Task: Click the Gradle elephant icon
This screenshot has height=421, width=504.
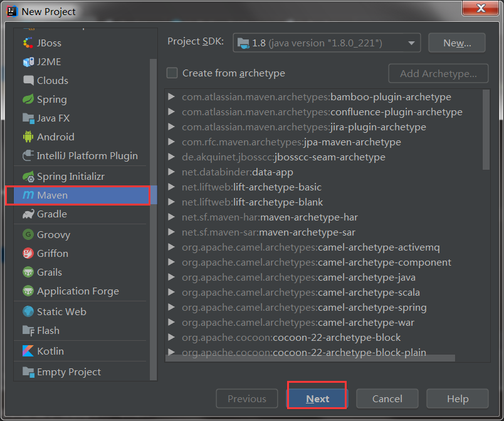Action: pos(28,214)
